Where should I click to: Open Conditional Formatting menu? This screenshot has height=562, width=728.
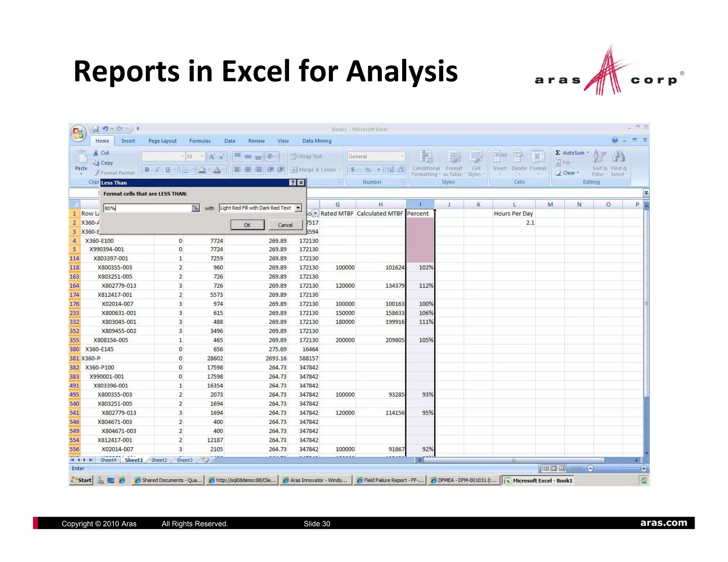(x=426, y=163)
